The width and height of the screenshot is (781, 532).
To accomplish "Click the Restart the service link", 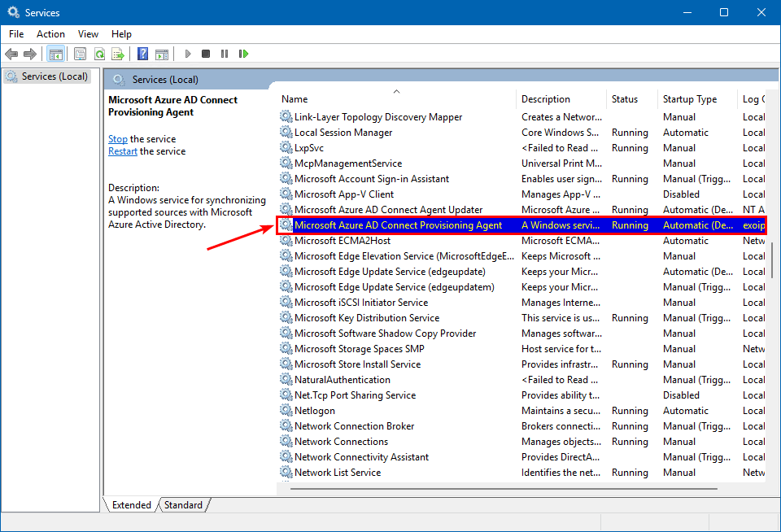I will [x=123, y=151].
